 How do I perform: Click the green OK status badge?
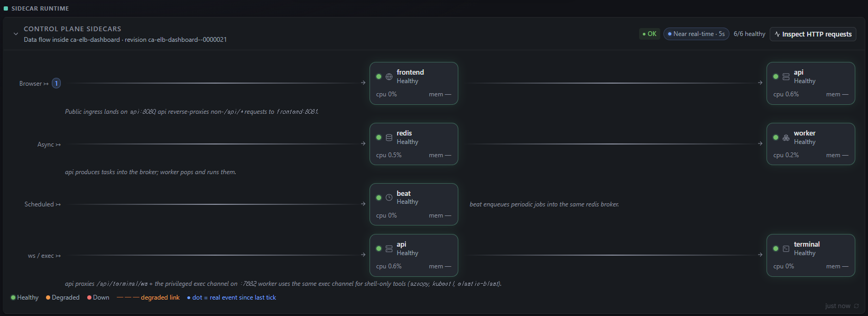(649, 34)
